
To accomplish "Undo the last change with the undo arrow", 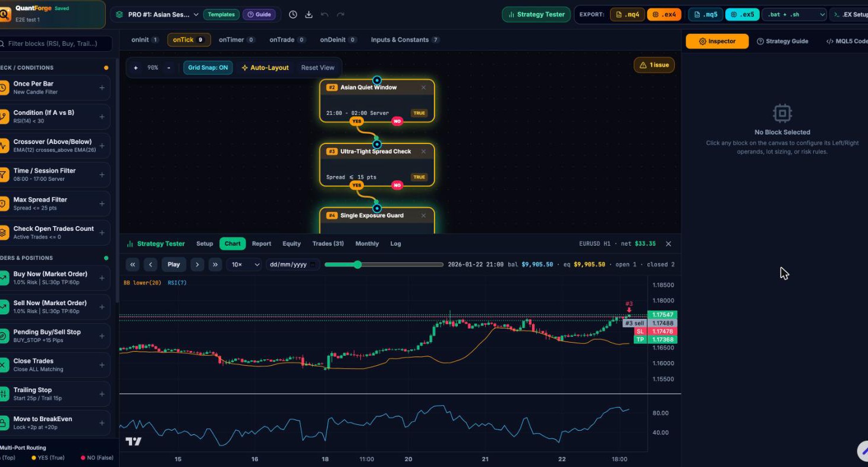I will 325,15.
